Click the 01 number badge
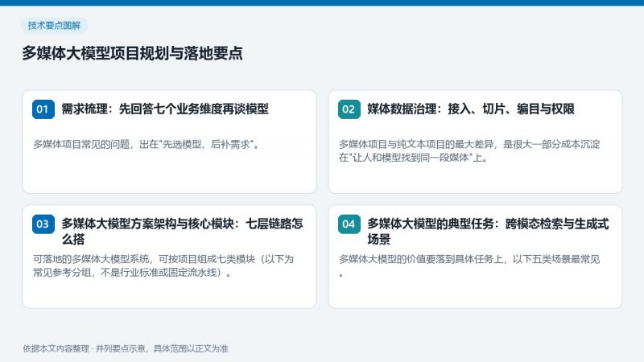This screenshot has width=644, height=362. click(43, 109)
